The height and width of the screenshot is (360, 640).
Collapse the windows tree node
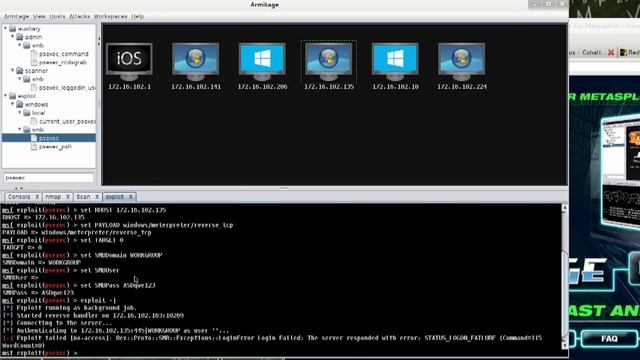pyautogui.click(x=12, y=104)
